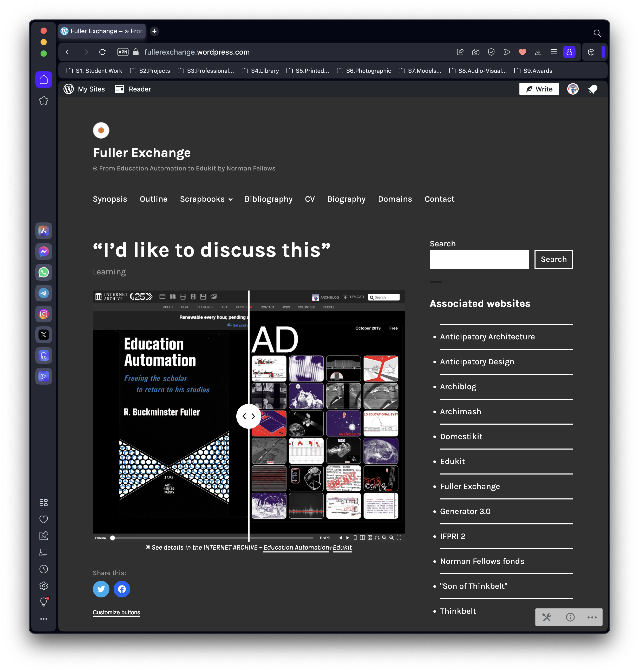Open WhatsApp in the sidebar
Image resolution: width=639 pixels, height=672 pixels.
[x=44, y=273]
